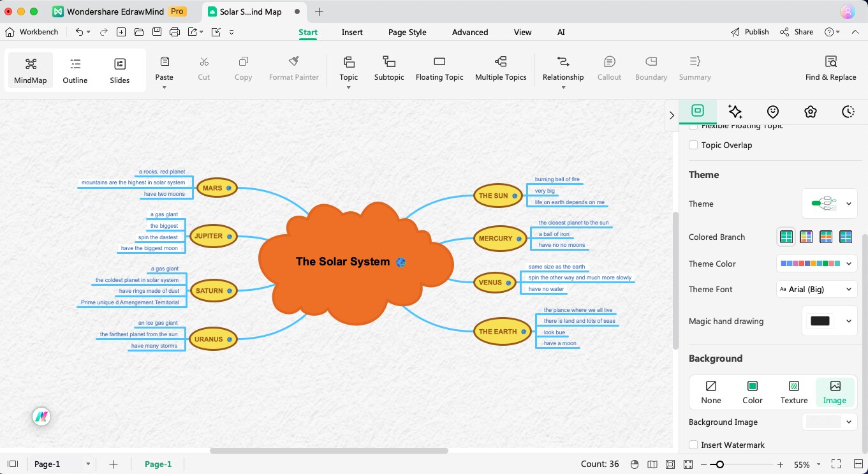Open the AI sparkle panel tab
This screenshot has height=474, width=868.
tap(735, 112)
